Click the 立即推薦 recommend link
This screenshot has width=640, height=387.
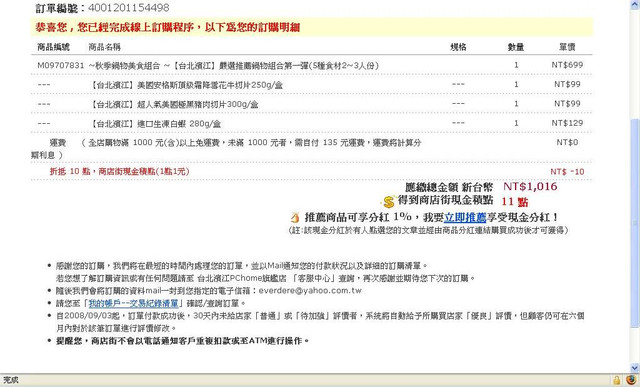click(465, 217)
